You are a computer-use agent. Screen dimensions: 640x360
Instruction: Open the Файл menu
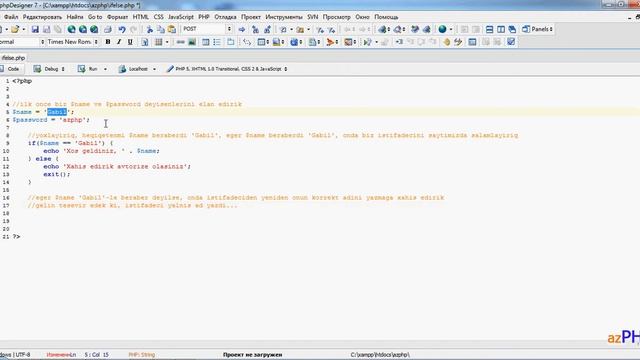(x=11, y=17)
